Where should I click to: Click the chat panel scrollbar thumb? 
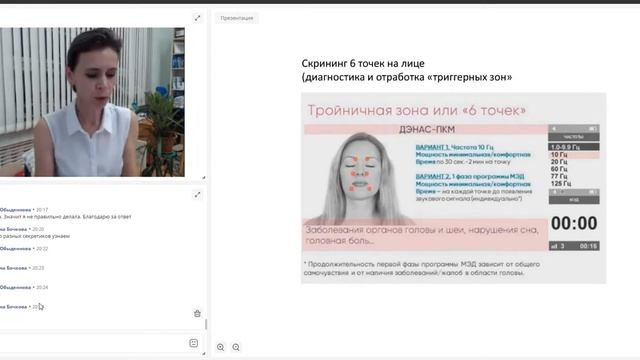[x=206, y=324]
